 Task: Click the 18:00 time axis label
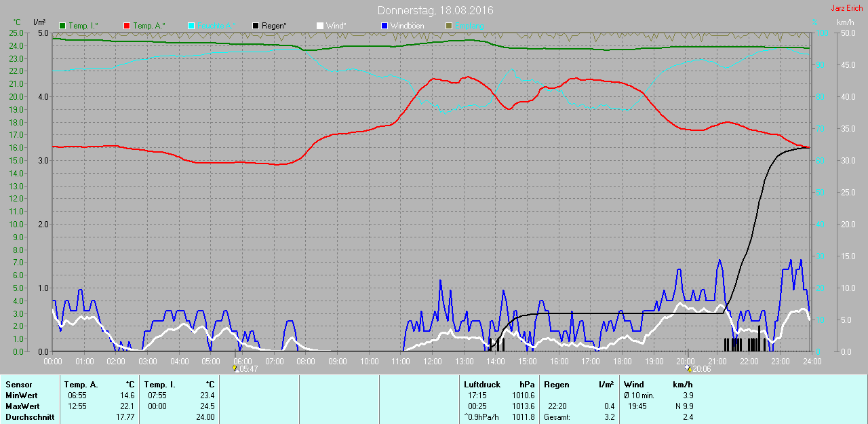point(623,362)
